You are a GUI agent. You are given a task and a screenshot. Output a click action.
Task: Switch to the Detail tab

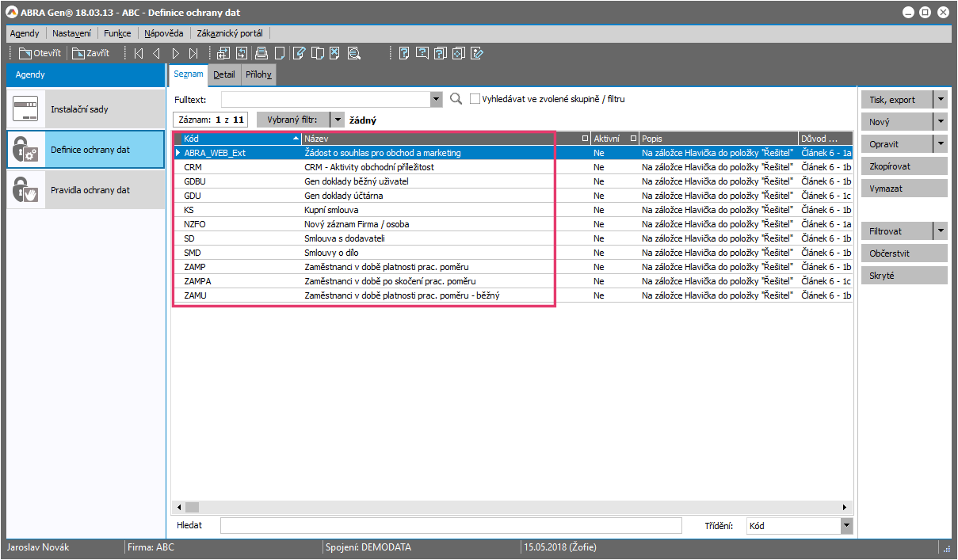[224, 75]
